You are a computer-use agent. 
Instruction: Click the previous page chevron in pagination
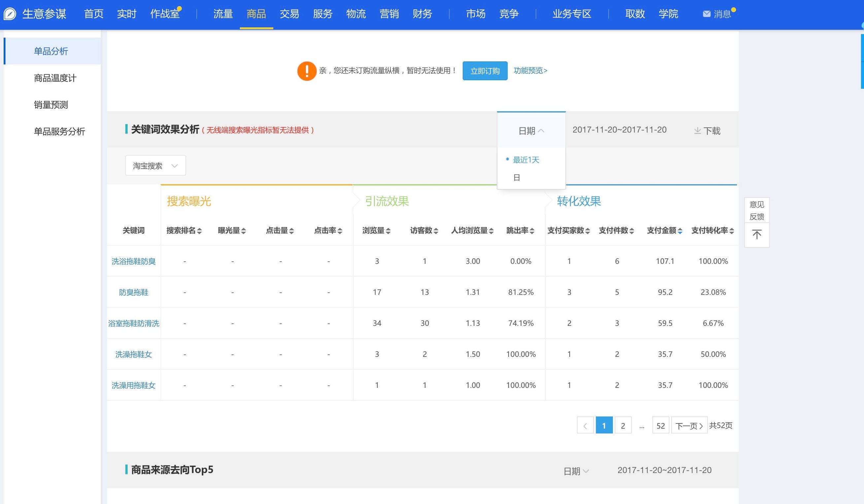point(585,425)
